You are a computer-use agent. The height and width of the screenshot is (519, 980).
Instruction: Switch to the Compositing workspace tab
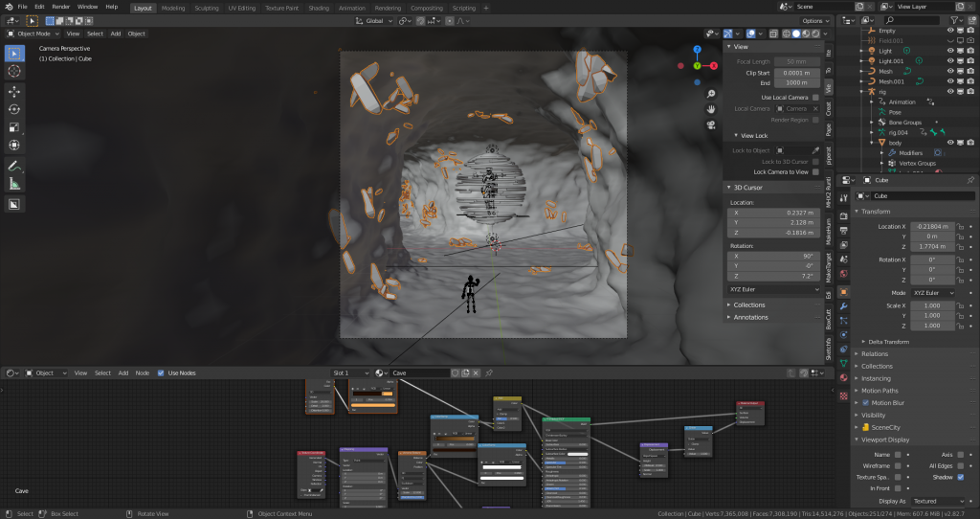[427, 8]
